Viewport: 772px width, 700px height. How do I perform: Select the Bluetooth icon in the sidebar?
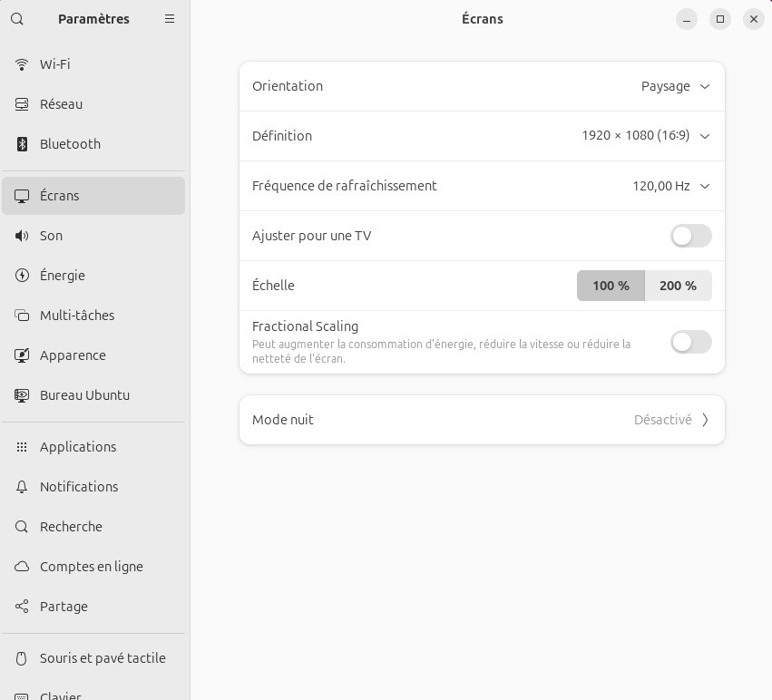click(x=23, y=144)
